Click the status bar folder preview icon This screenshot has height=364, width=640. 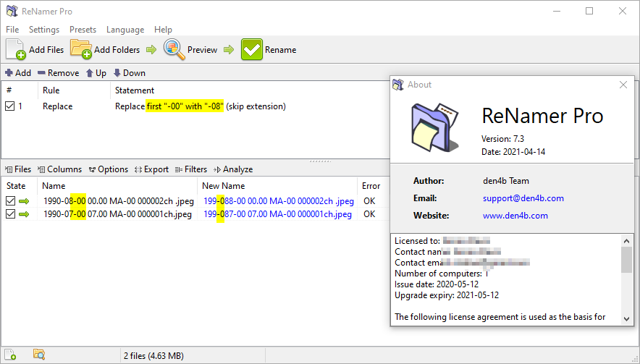(39, 355)
